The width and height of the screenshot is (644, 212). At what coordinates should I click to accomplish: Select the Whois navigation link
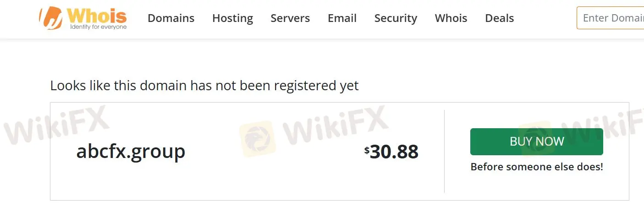point(451,18)
